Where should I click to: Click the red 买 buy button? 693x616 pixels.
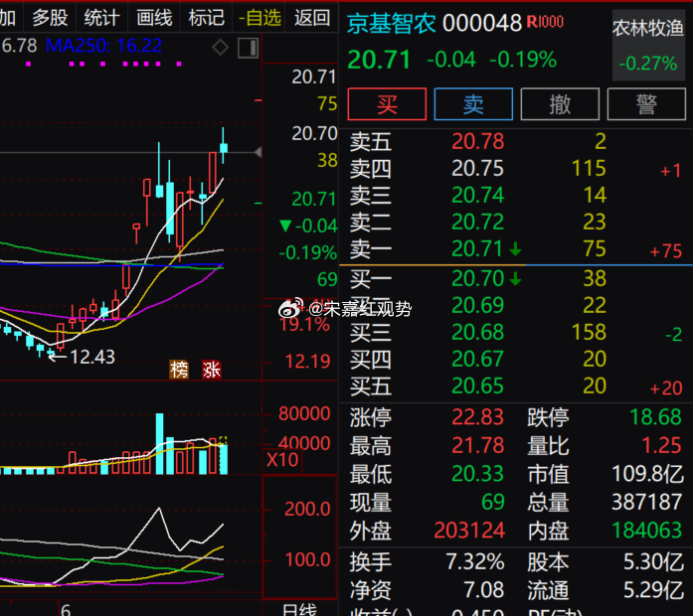click(387, 104)
